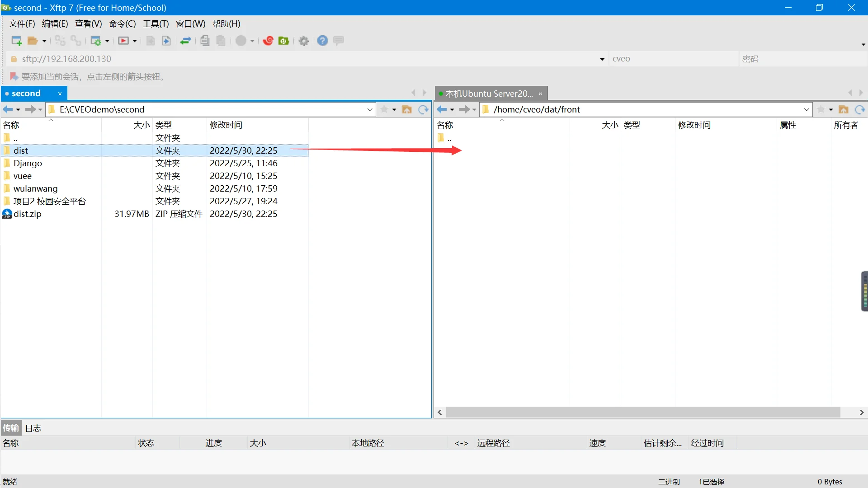
Task: Switch to the 日志 log tab
Action: [33, 428]
